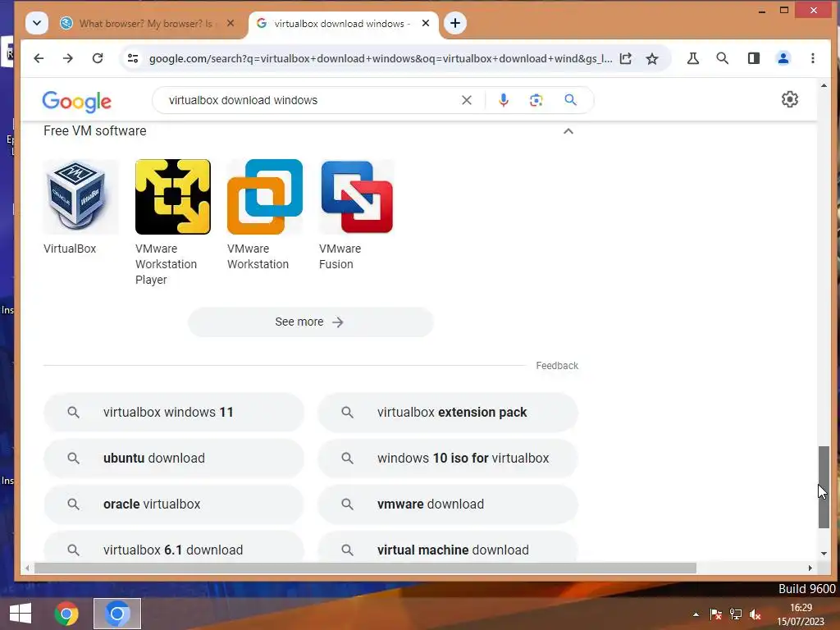The image size is (840, 630).
Task: Open site information icon in address bar
Action: tap(133, 58)
